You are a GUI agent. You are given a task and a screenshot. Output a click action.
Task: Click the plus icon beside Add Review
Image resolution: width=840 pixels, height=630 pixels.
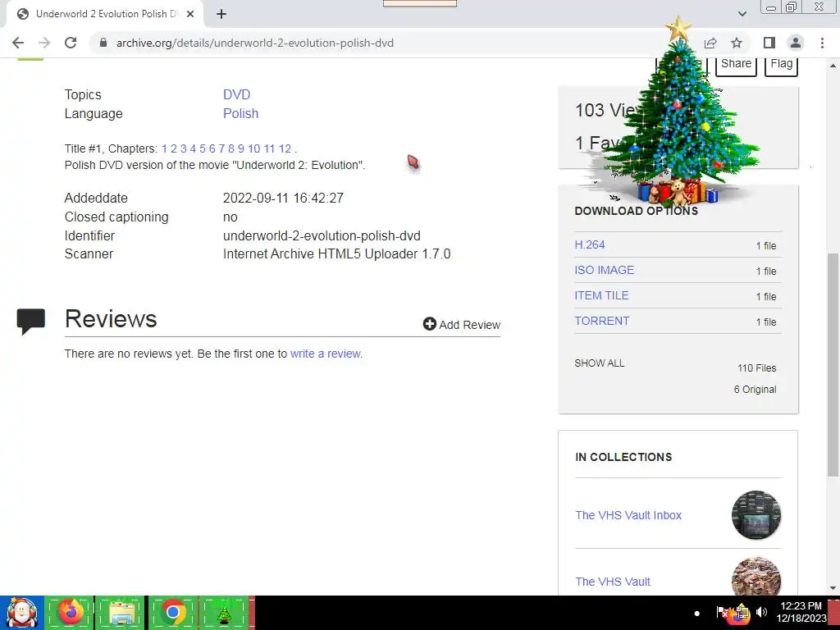point(430,323)
